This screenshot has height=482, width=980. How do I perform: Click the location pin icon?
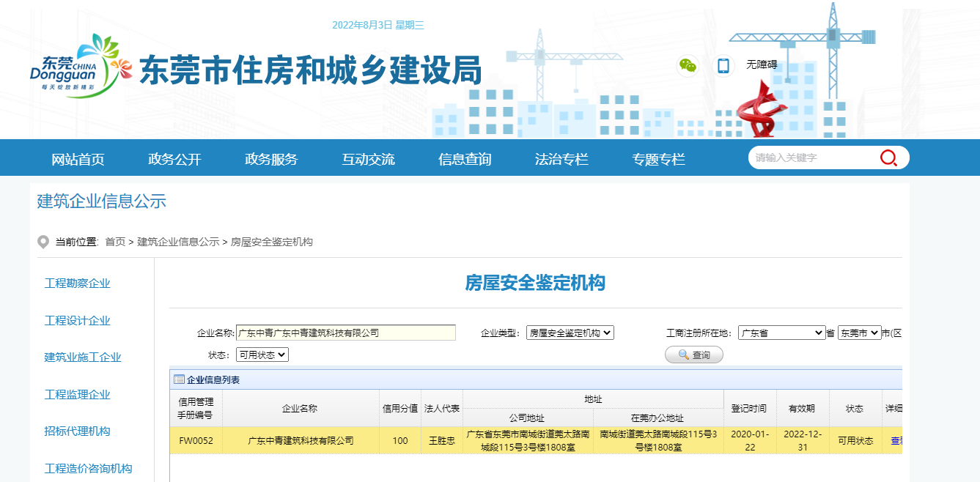point(43,242)
